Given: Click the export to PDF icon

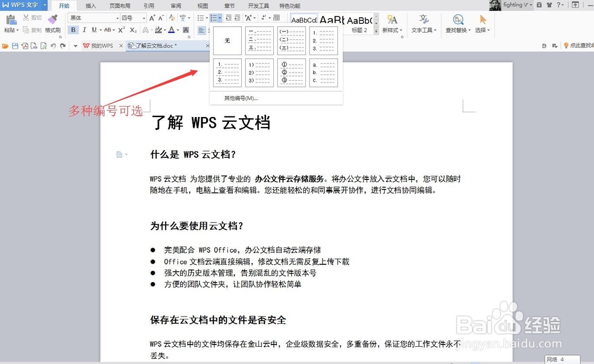Looking at the screenshot, I should point(24,46).
